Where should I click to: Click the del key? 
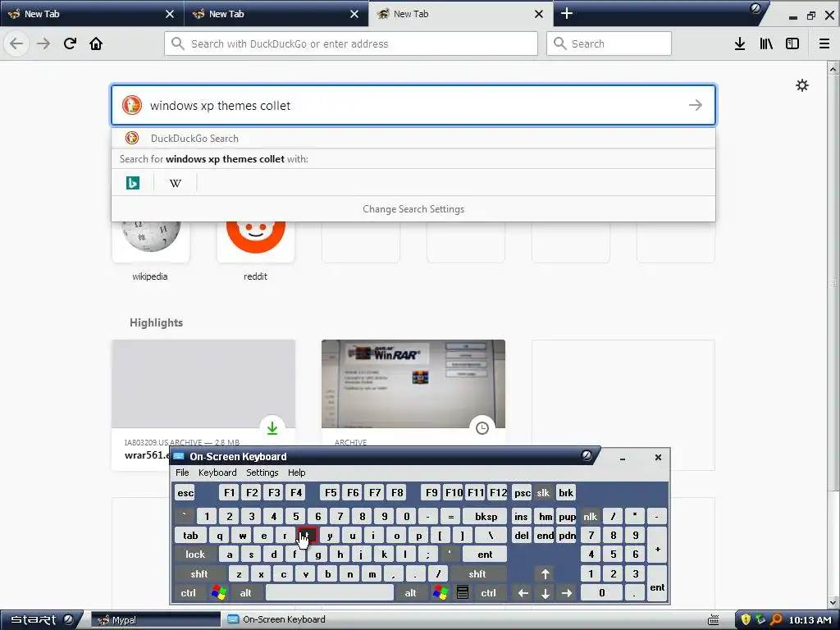[x=521, y=536]
